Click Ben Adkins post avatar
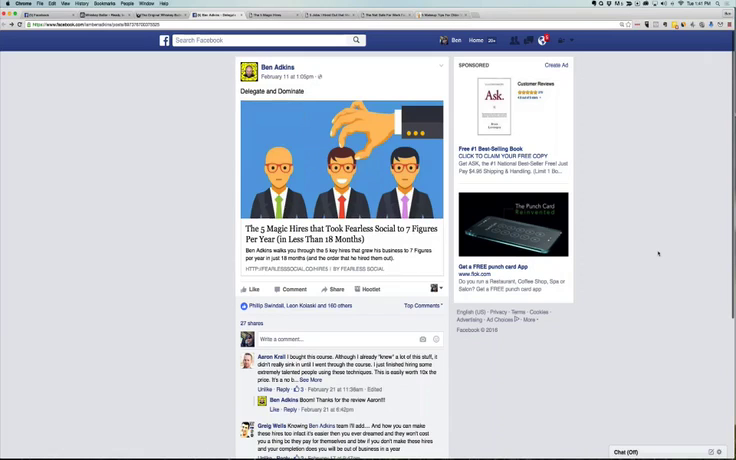The image size is (736, 460). point(249,72)
